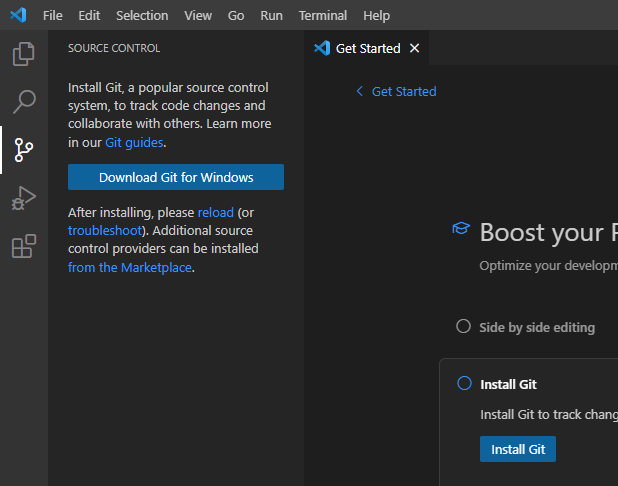Select the Install Git step title
618x486 pixels.
508,384
